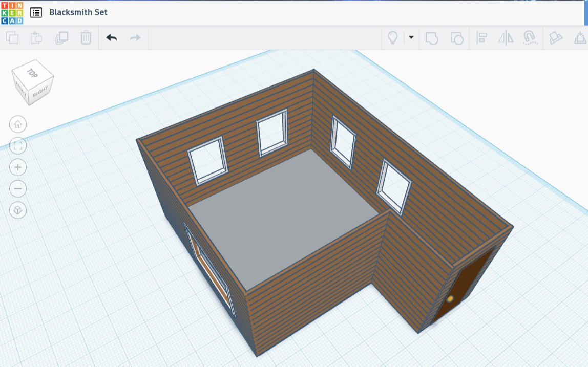
Task: Select the FRONT face of view cube
Action: point(20,89)
